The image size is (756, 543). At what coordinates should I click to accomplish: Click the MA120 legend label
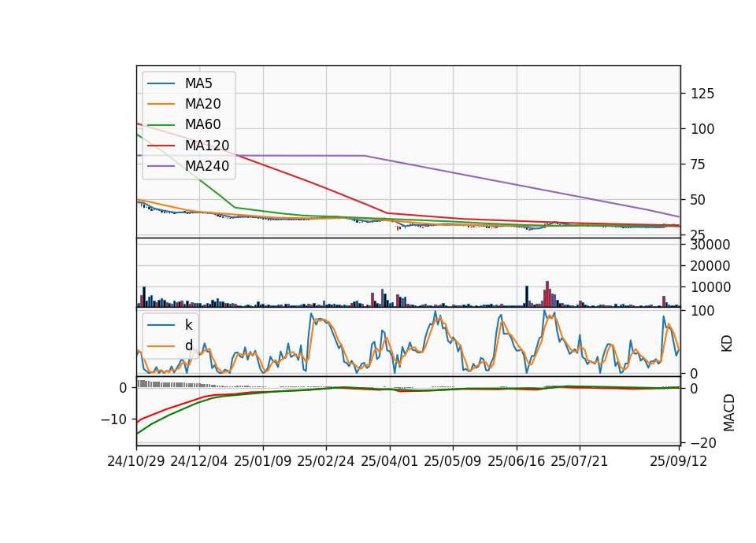[207, 146]
